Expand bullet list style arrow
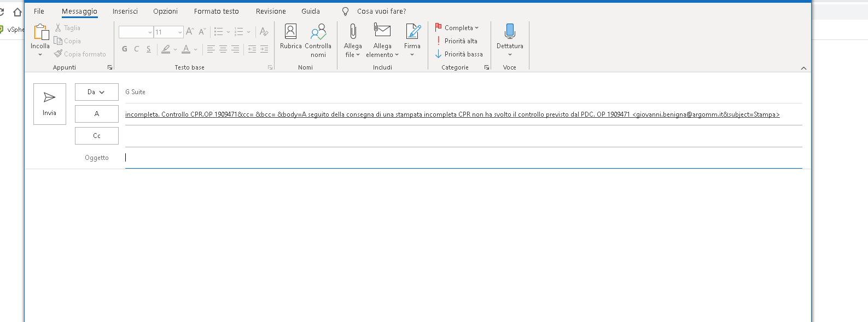The width and height of the screenshot is (868, 322). pos(228,32)
